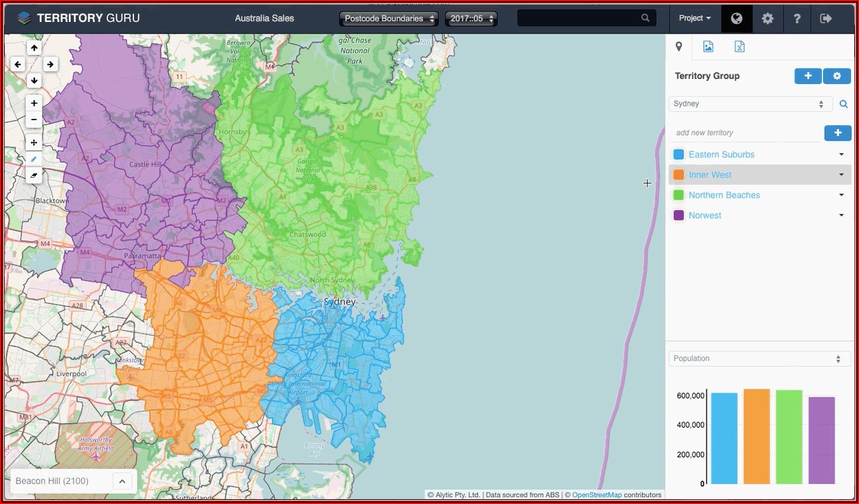Activate the move/pan crosshair tool
This screenshot has width=859, height=504.
click(x=34, y=142)
